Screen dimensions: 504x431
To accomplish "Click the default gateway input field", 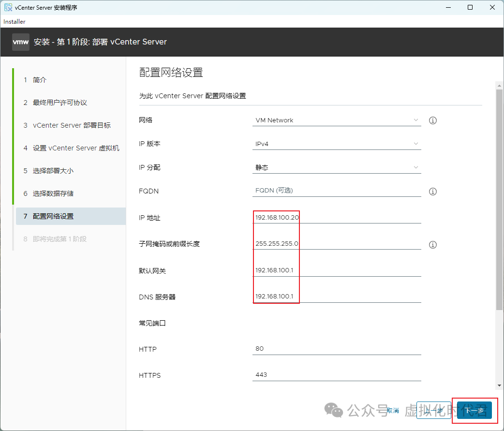I will click(x=337, y=270).
